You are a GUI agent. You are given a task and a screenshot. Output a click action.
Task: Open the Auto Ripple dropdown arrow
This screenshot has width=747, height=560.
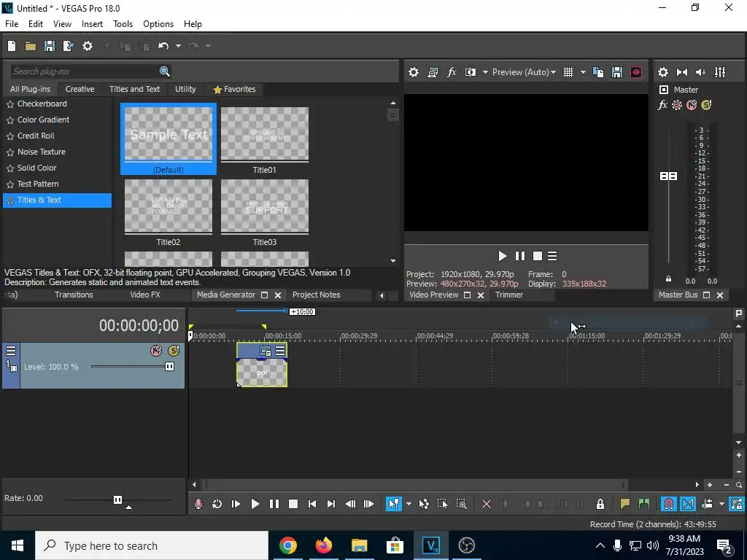click(721, 504)
